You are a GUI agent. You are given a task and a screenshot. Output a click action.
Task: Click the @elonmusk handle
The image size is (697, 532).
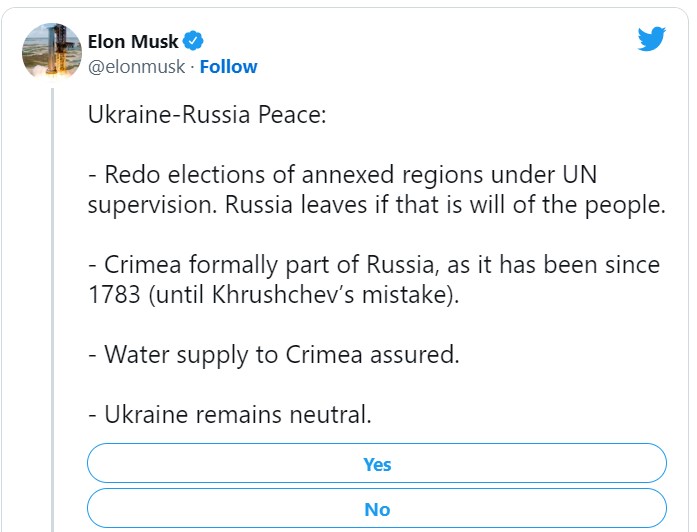point(136,67)
